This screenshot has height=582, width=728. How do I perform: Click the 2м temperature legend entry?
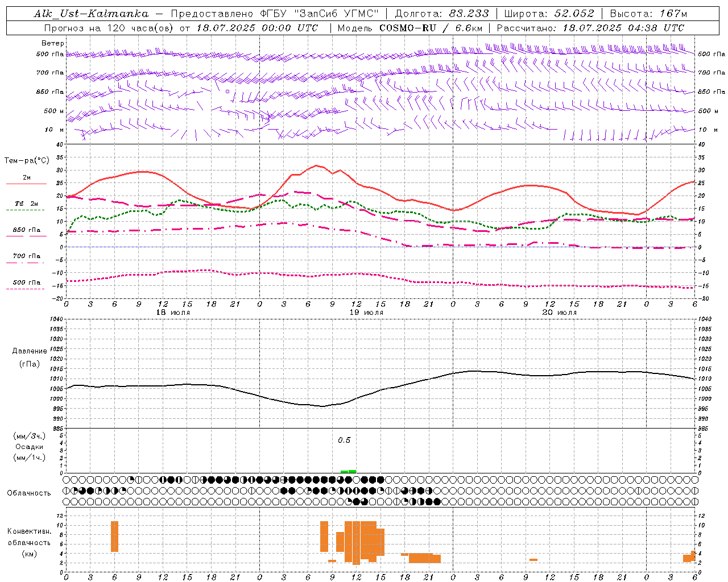(x=27, y=177)
